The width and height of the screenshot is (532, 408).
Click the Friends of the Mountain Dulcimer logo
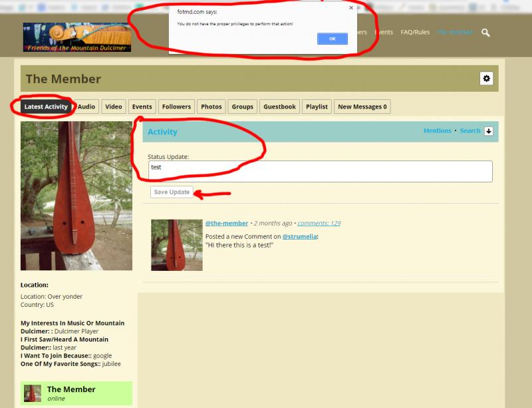coord(77,37)
